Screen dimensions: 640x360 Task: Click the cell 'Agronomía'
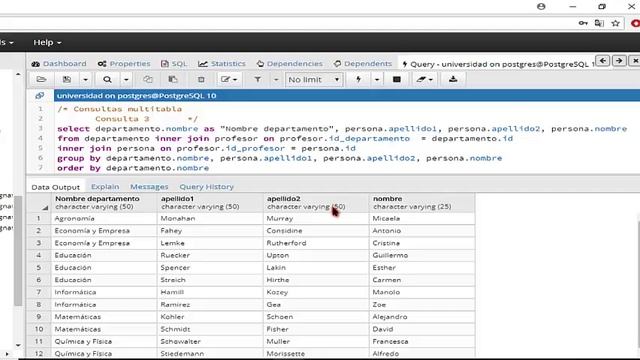click(x=104, y=218)
